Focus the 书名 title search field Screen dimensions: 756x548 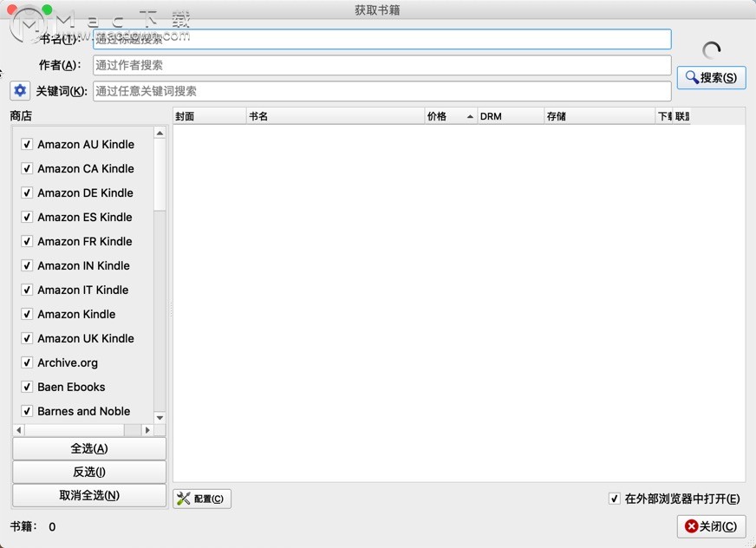pyautogui.click(x=381, y=39)
